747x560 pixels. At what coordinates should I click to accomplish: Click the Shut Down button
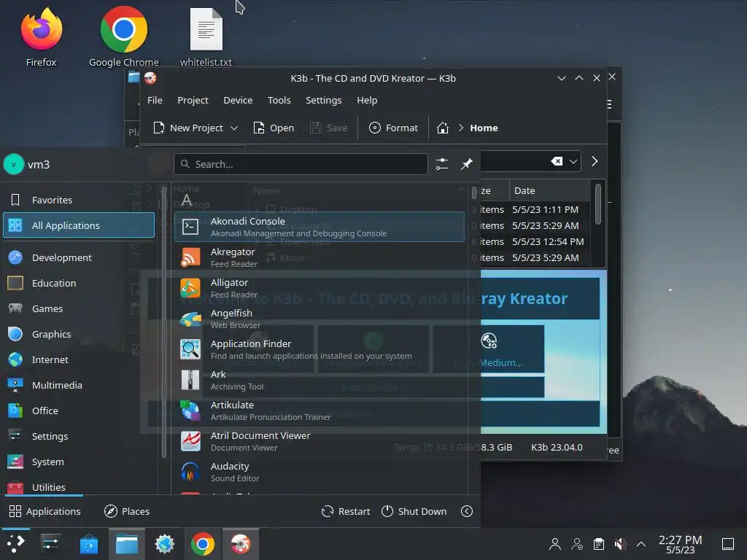pyautogui.click(x=414, y=511)
